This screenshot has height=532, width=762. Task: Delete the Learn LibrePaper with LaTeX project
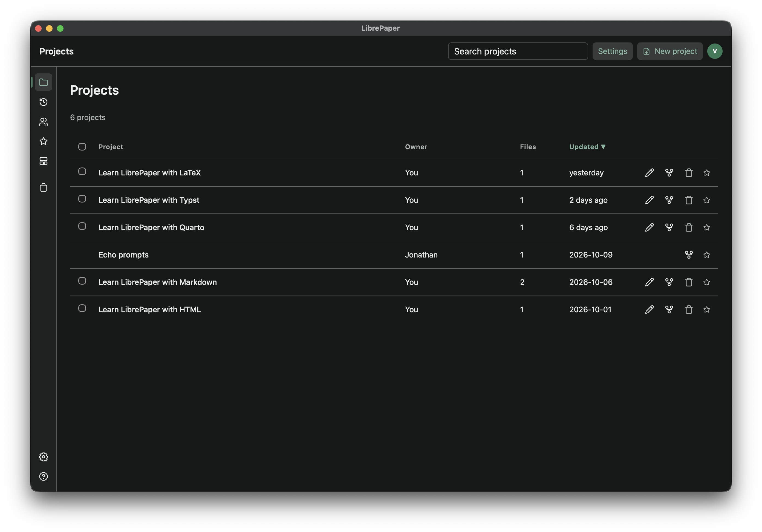pos(689,173)
